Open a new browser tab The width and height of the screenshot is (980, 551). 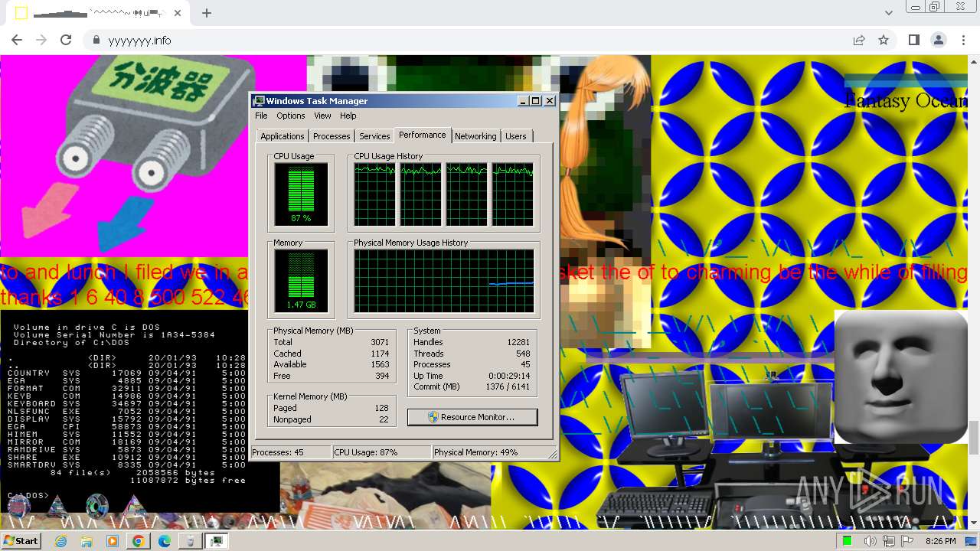pyautogui.click(x=207, y=13)
